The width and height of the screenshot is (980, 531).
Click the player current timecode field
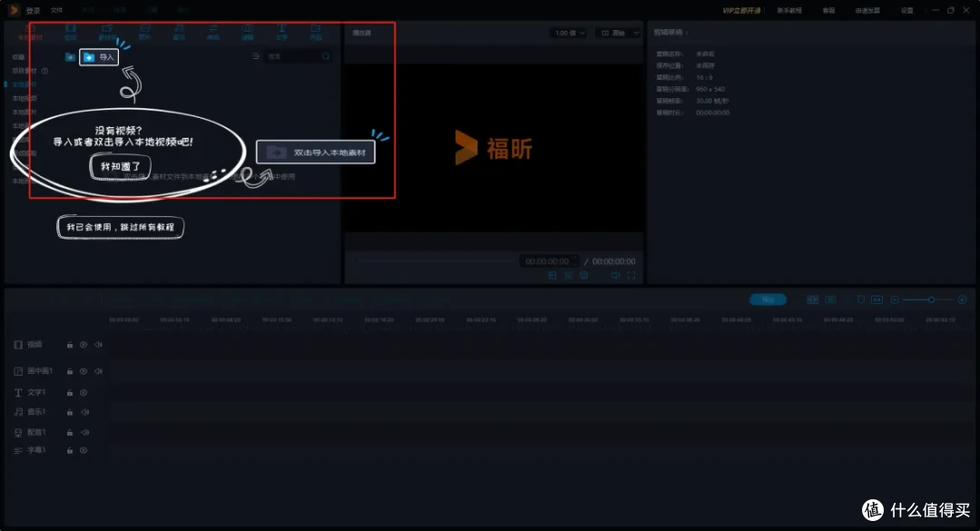coord(547,261)
